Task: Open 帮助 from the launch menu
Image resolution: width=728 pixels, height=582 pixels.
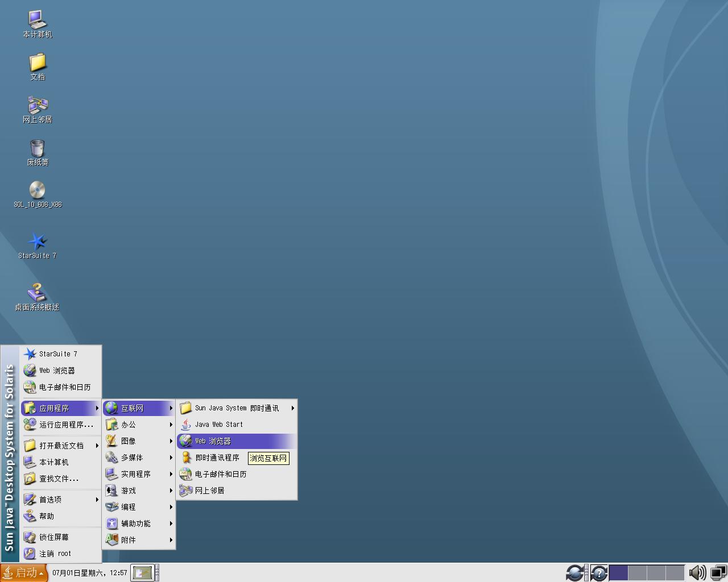Action: tap(61, 516)
